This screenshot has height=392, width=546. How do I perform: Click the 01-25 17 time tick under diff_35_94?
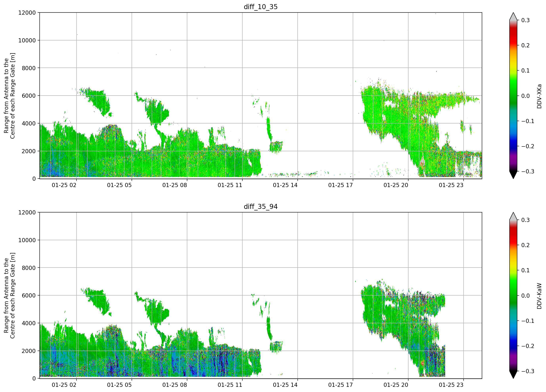click(x=340, y=385)
